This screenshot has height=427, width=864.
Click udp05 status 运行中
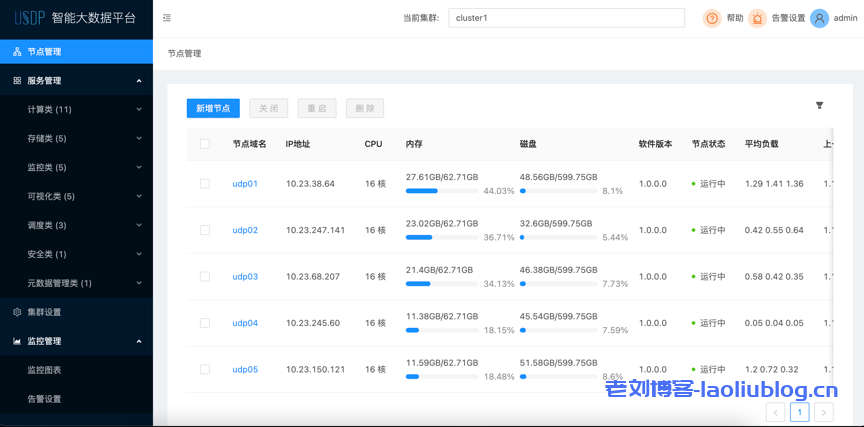[709, 370]
